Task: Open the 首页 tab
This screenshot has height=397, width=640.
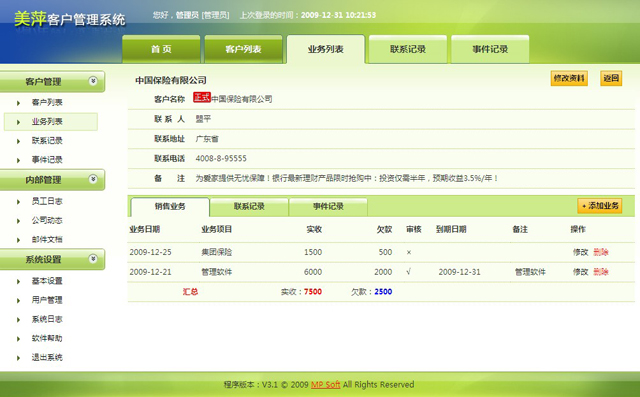Action: (161, 49)
